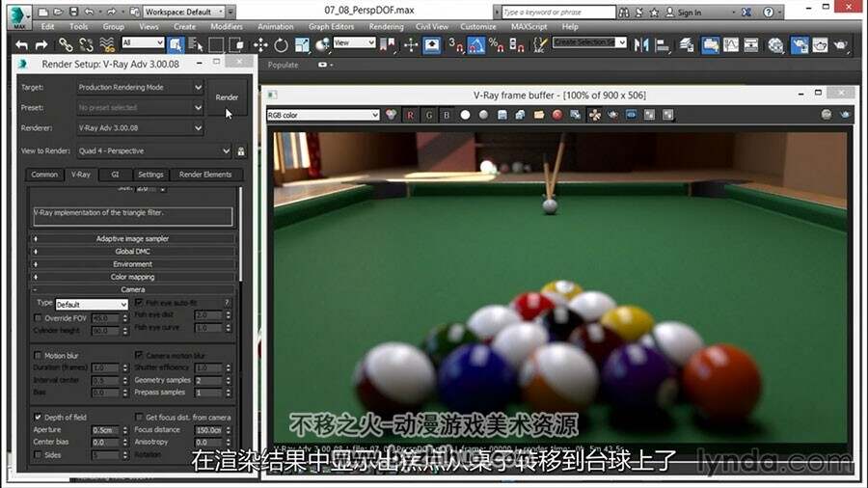Collapse the Camera rollout
This screenshot has width=868, height=488.
pos(132,289)
